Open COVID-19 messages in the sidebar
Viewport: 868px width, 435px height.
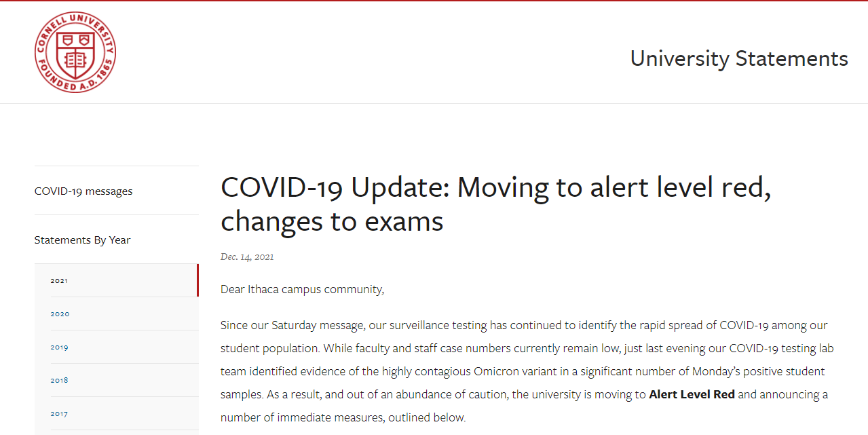tap(83, 191)
